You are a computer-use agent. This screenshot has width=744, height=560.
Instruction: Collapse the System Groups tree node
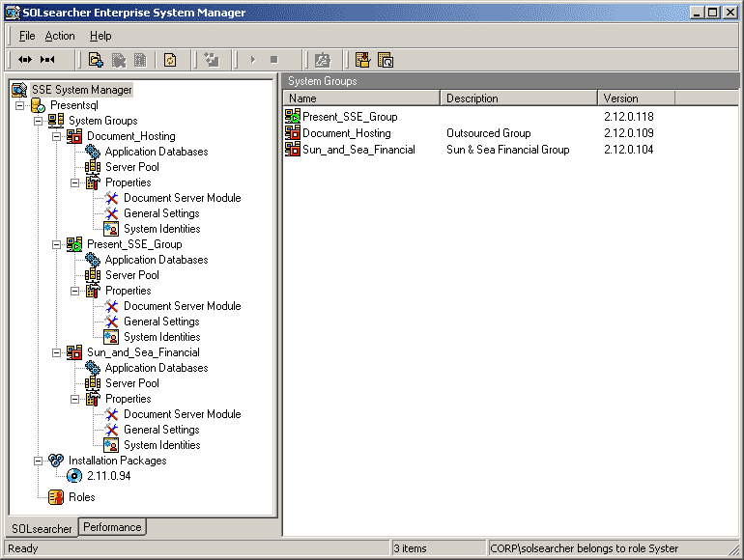point(38,121)
